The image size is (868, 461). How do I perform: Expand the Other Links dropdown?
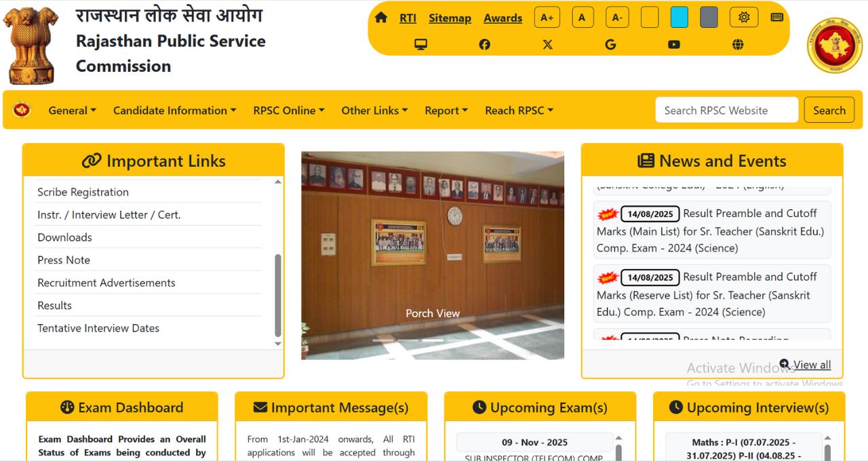coord(375,111)
